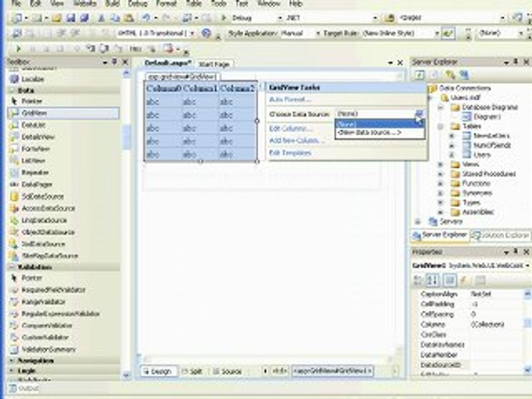This screenshot has height=399, width=532.
Task: Open the Format menu
Action: (x=166, y=4)
